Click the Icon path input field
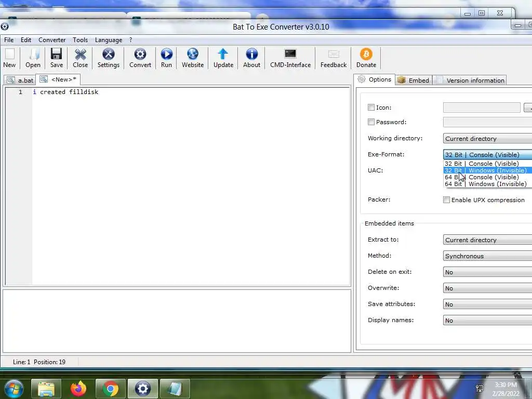The height and width of the screenshot is (399, 532). point(482,108)
